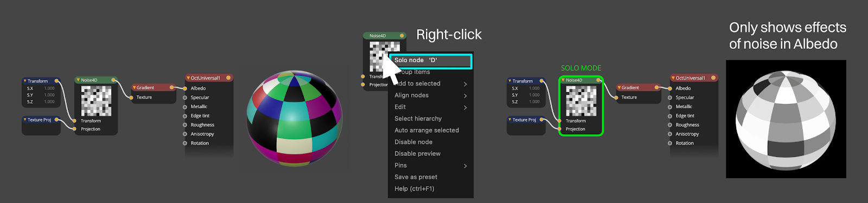The height and width of the screenshot is (203, 868).
Task: Click Transform node output pin in colored-sphere graph
Action: tap(56, 81)
